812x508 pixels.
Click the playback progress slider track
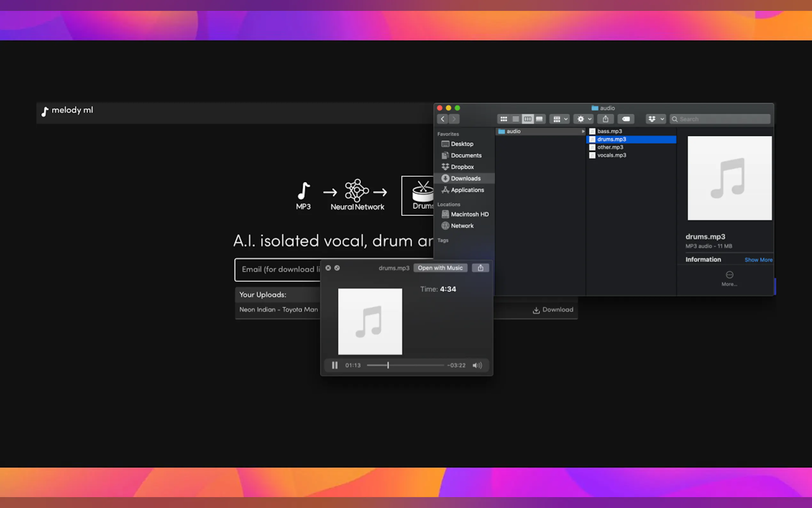click(x=416, y=365)
